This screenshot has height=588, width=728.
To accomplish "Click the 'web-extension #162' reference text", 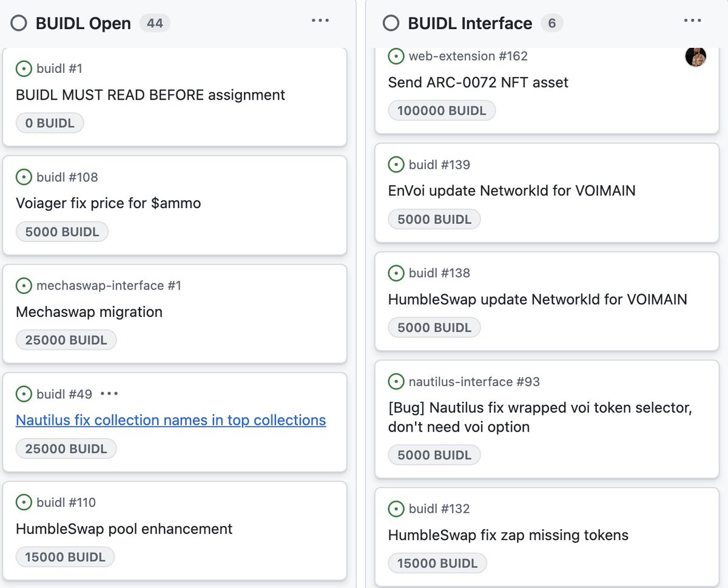I will pos(468,56).
